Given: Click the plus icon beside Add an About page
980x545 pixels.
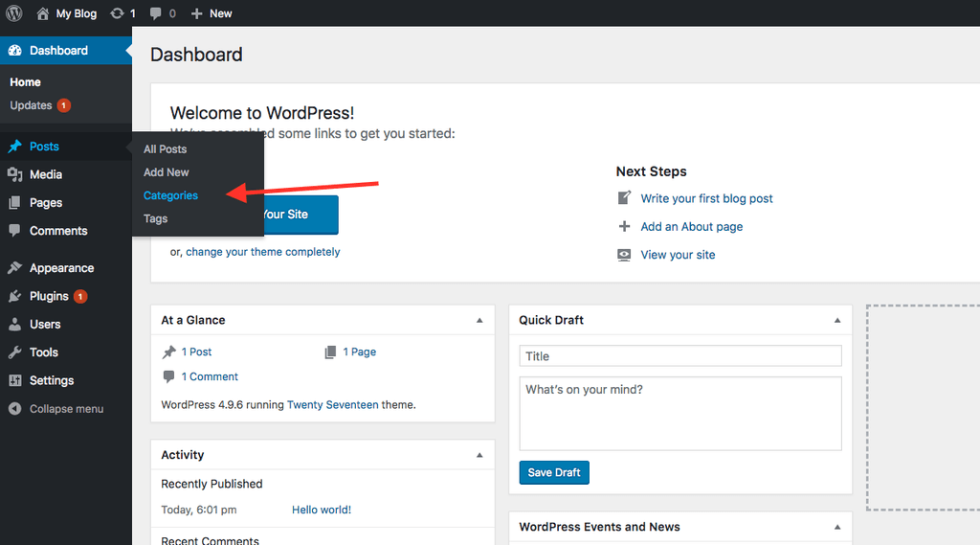Looking at the screenshot, I should point(624,226).
